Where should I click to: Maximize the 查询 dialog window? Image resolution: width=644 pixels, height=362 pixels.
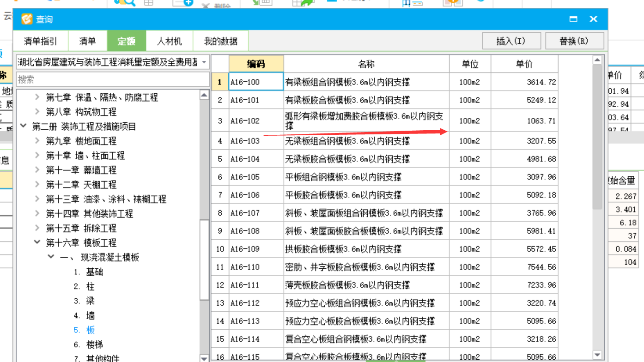click(573, 19)
